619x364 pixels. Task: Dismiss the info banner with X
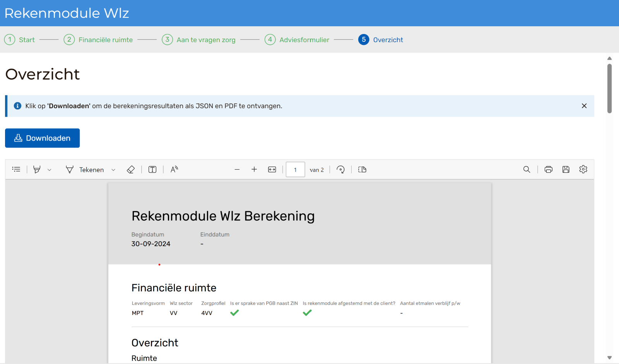click(x=584, y=106)
